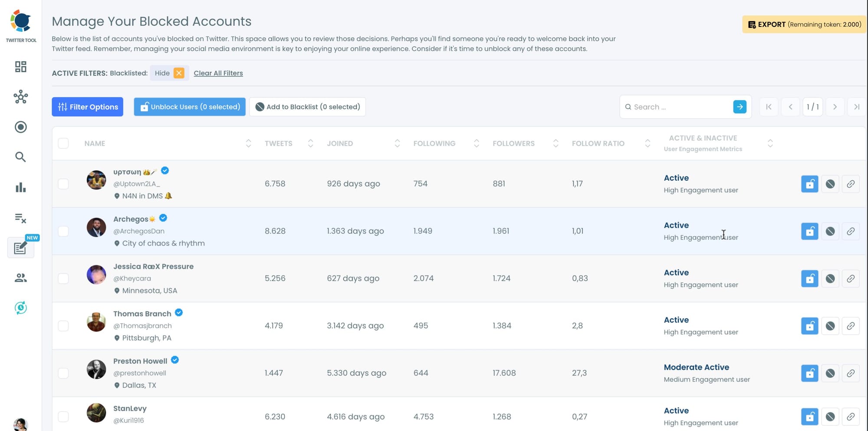The width and height of the screenshot is (868, 431).
Task: Sort accounts by JOINED date
Action: [x=397, y=143]
